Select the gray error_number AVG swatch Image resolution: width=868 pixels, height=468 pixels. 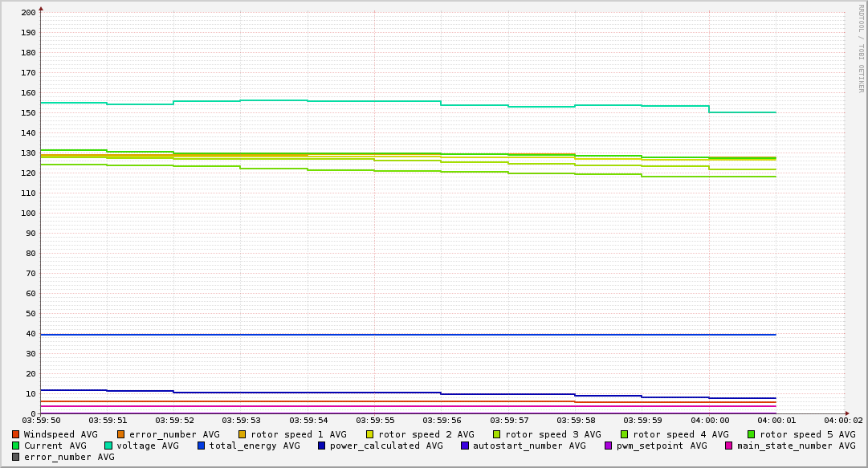[15, 457]
